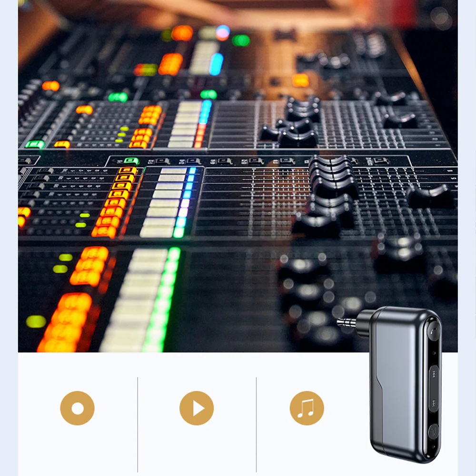Click the bright blue indicator near top

216,64
